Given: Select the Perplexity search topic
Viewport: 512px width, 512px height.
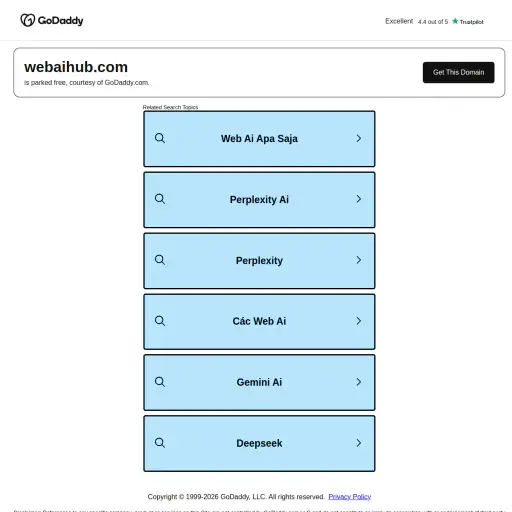Looking at the screenshot, I should pos(259,261).
